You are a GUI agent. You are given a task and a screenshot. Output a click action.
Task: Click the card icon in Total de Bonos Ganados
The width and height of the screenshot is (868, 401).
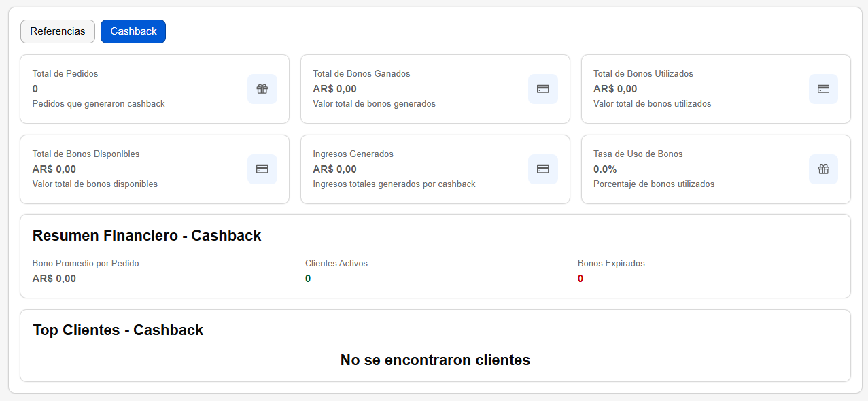pyautogui.click(x=543, y=89)
